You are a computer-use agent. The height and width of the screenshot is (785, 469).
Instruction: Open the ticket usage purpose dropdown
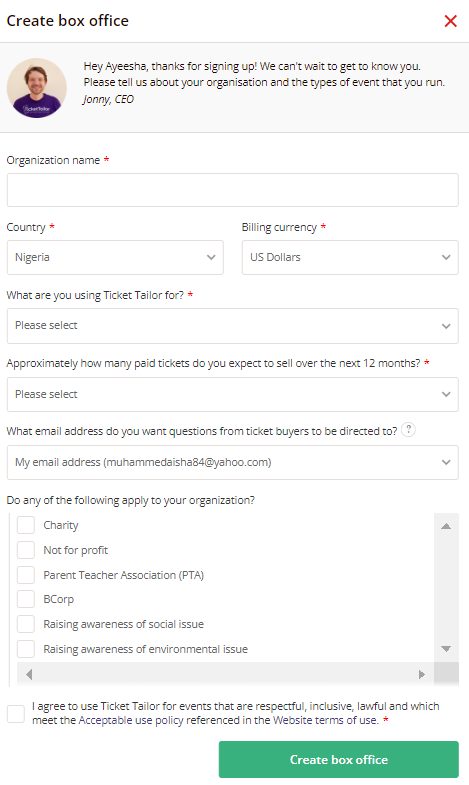pos(233,326)
